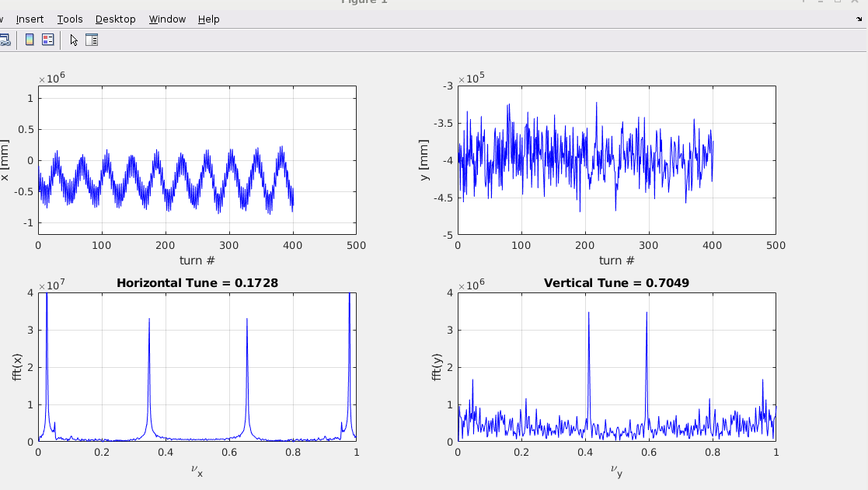Select the fft(y) vertical axis label

click(x=436, y=367)
